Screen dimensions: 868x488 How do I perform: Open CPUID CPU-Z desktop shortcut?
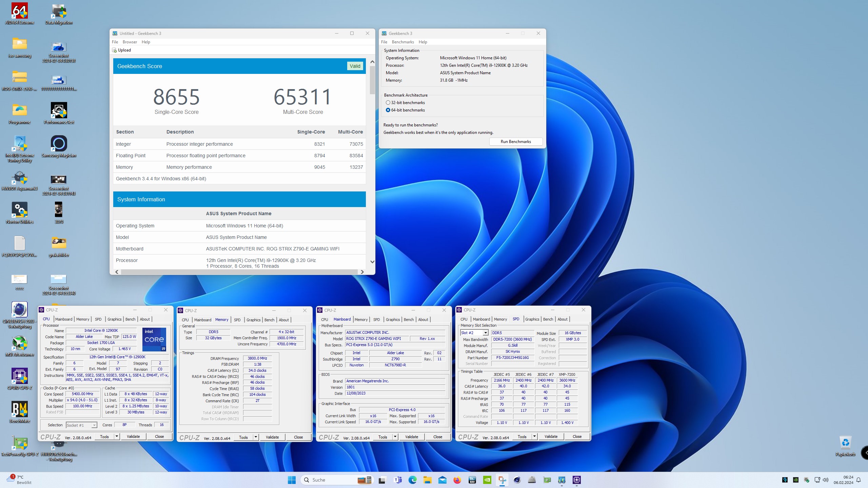(19, 379)
